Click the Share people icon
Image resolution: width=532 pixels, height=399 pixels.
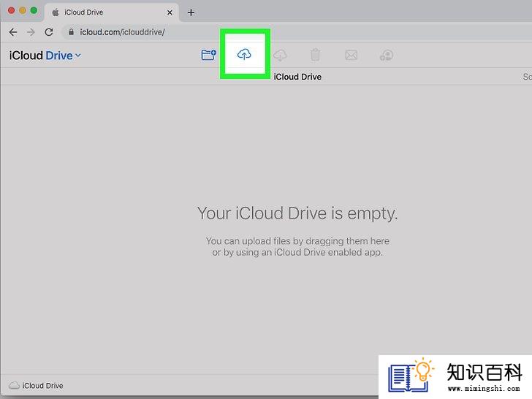click(387, 55)
